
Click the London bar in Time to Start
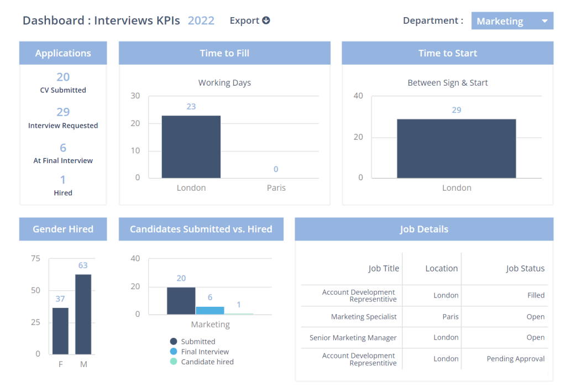coord(457,148)
